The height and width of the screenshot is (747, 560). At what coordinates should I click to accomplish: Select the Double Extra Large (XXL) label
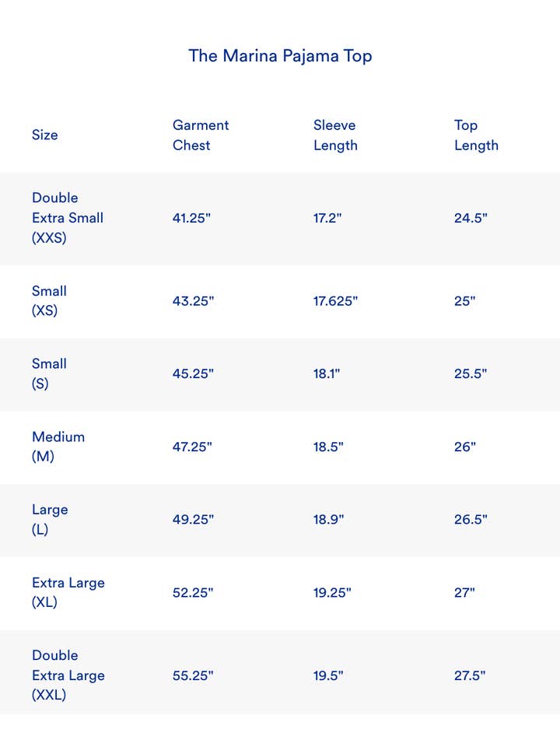point(68,675)
